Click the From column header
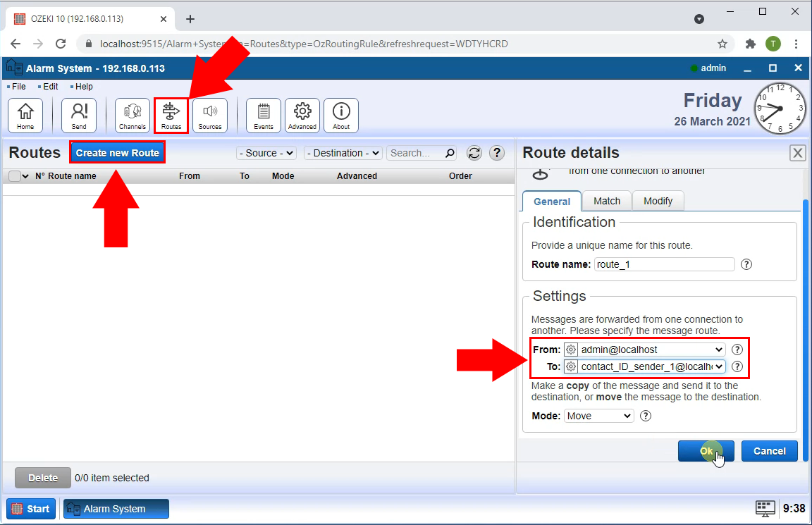Screen dimensions: 812x525 tap(190, 176)
